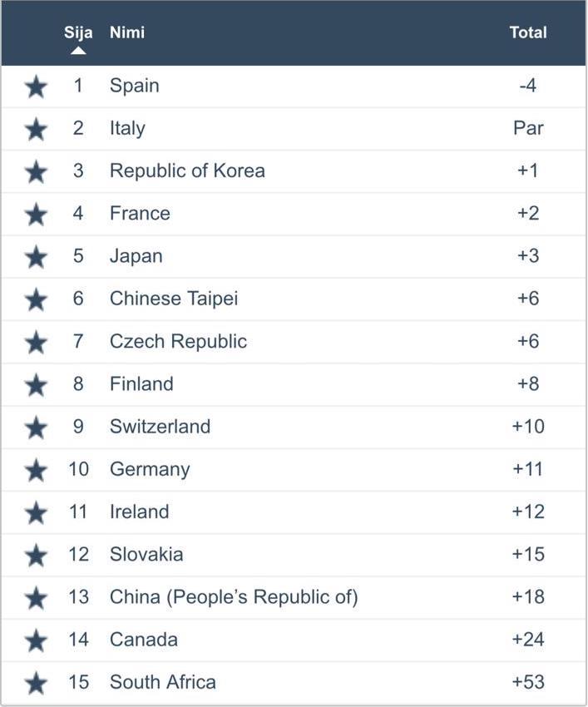Toggle favorite star for Czech Republic

36,342
